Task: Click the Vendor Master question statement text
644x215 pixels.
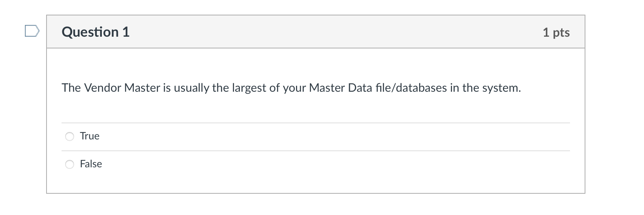Action: click(x=291, y=88)
